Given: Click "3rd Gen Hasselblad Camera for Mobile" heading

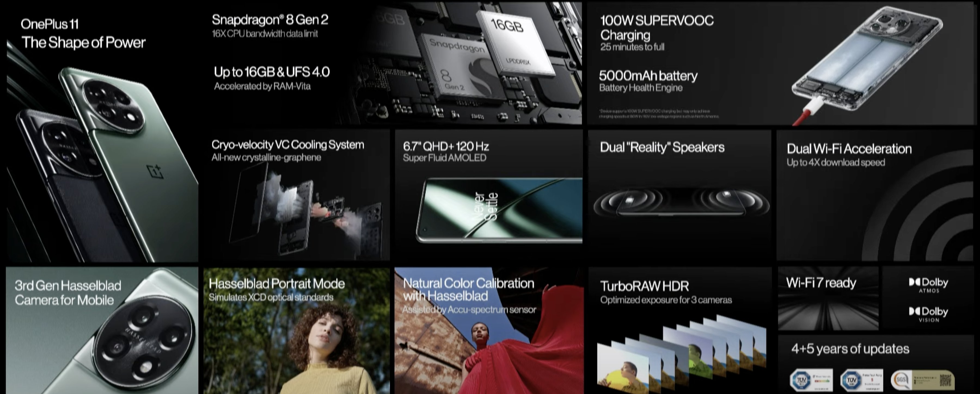Looking at the screenshot, I should (x=68, y=293).
